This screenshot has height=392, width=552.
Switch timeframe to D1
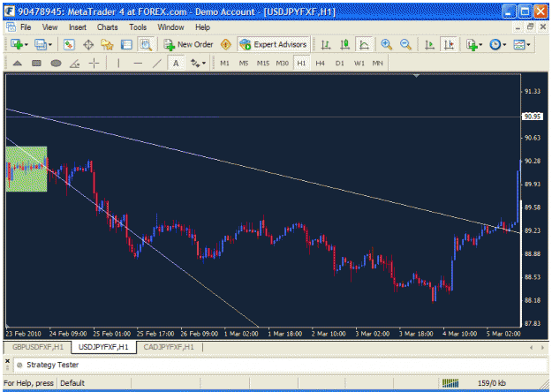pyautogui.click(x=339, y=64)
